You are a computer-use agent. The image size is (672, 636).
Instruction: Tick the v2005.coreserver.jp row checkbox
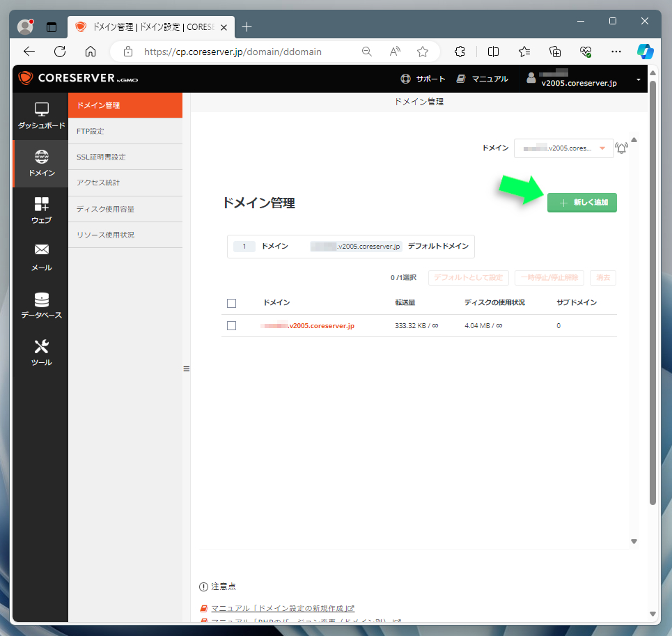(231, 326)
